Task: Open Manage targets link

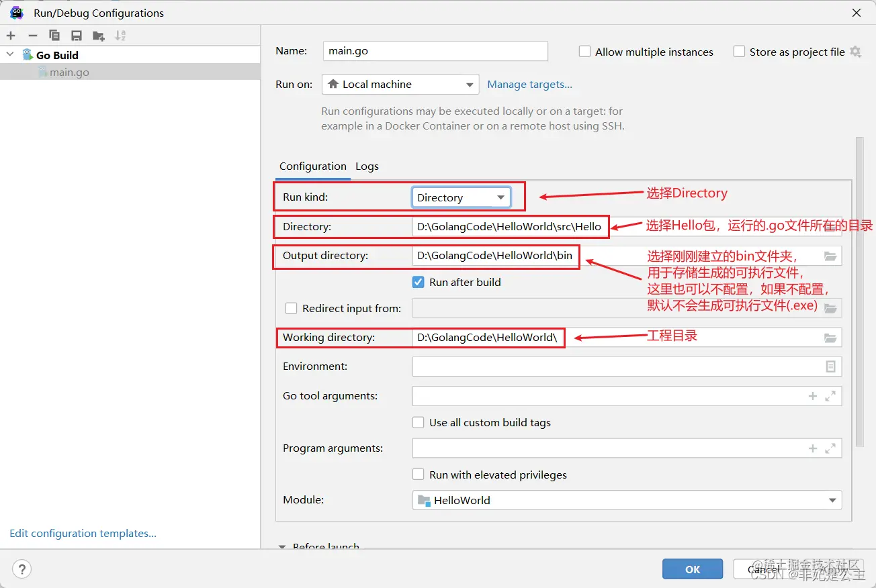Action: point(530,84)
